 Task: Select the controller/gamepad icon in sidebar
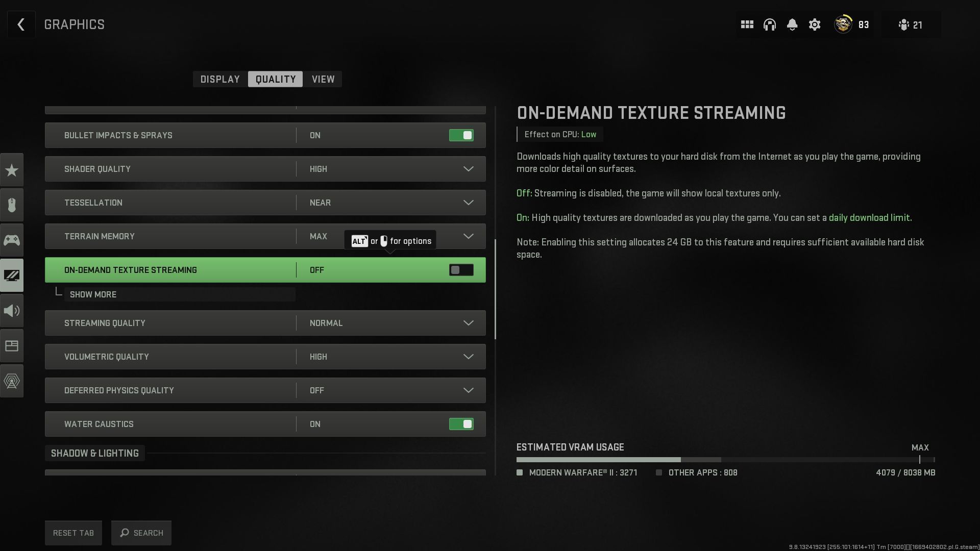11,240
